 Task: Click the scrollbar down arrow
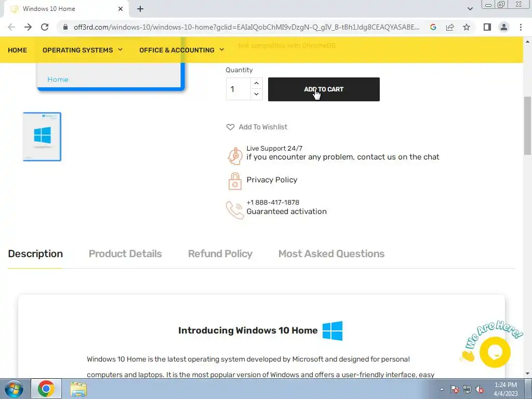tap(527, 374)
